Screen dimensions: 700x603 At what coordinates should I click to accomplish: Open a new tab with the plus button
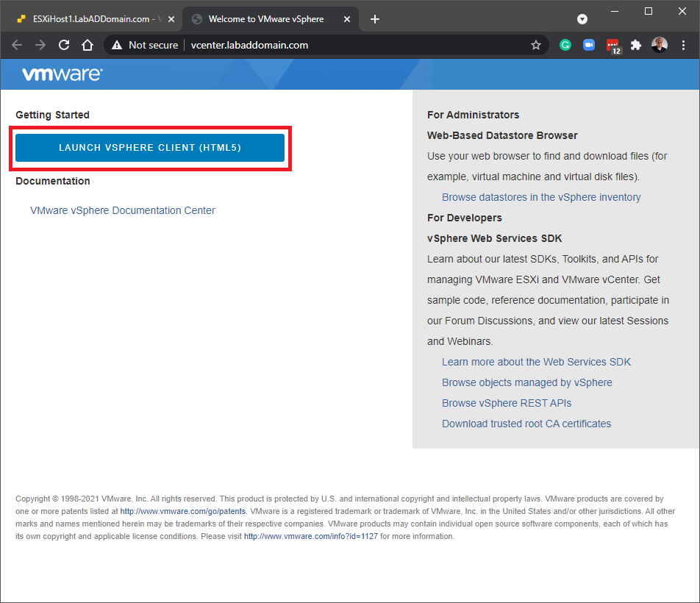[x=375, y=19]
